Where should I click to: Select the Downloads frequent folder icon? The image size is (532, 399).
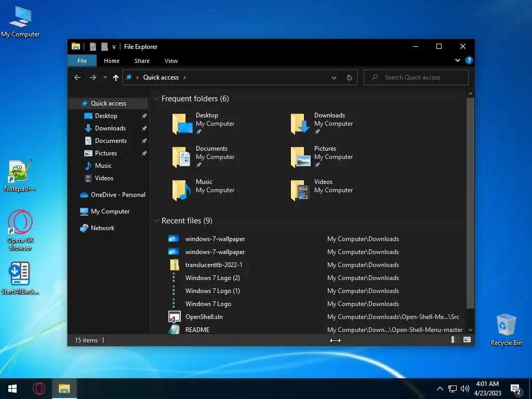300,124
